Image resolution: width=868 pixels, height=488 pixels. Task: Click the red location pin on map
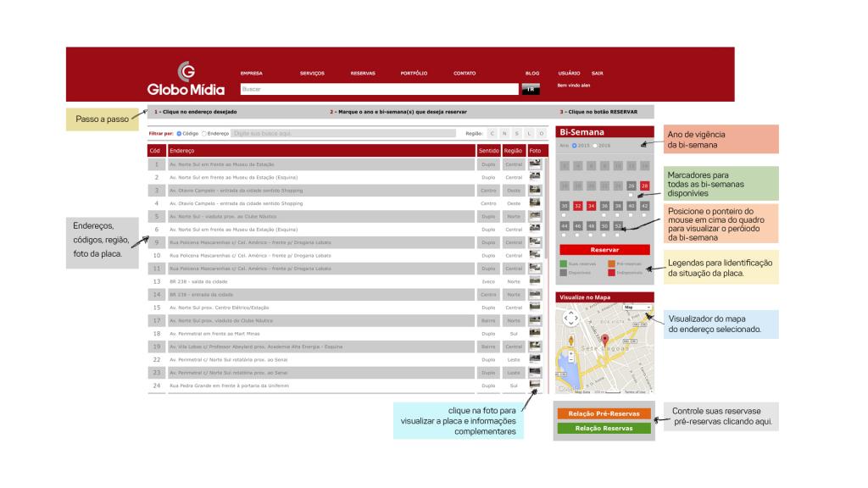605,339
